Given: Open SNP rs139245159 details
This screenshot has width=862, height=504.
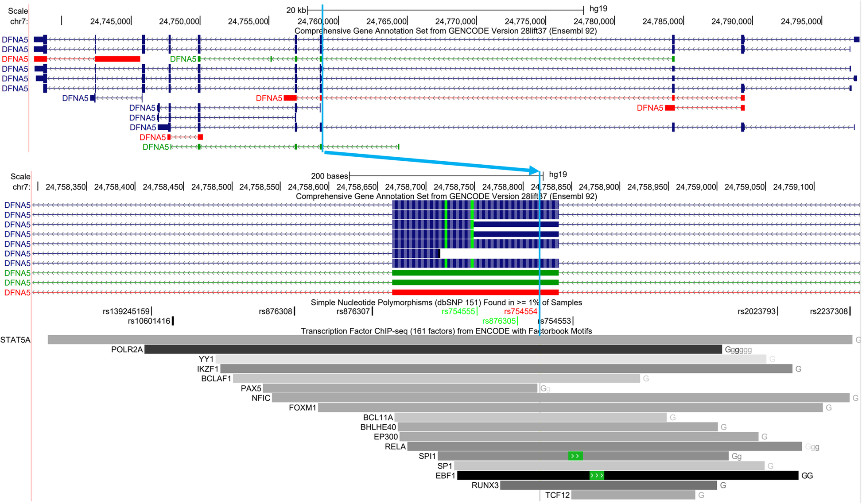Looking at the screenshot, I should click(x=126, y=311).
